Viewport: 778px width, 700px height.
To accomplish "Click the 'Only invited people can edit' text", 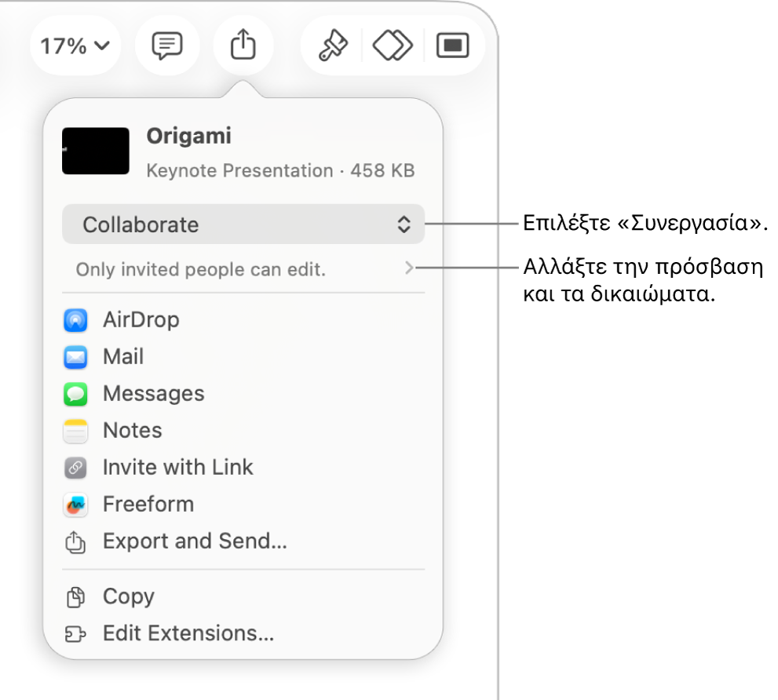I will coord(200,270).
